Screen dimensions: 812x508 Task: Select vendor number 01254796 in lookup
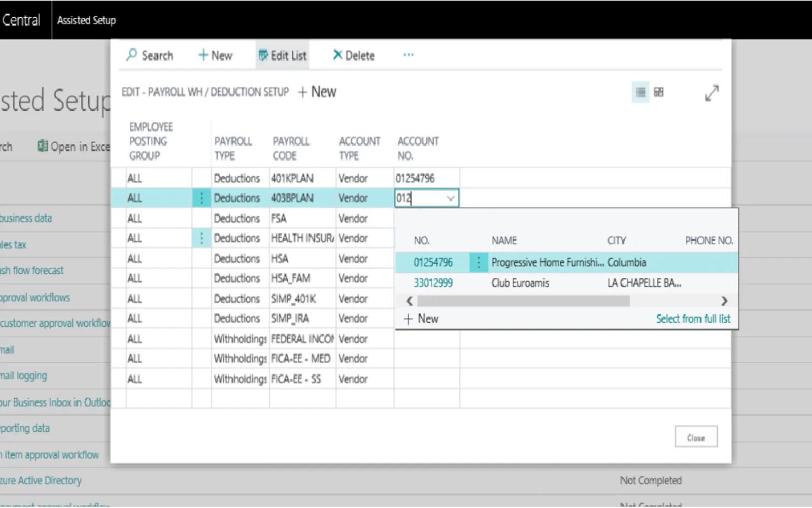[433, 263]
